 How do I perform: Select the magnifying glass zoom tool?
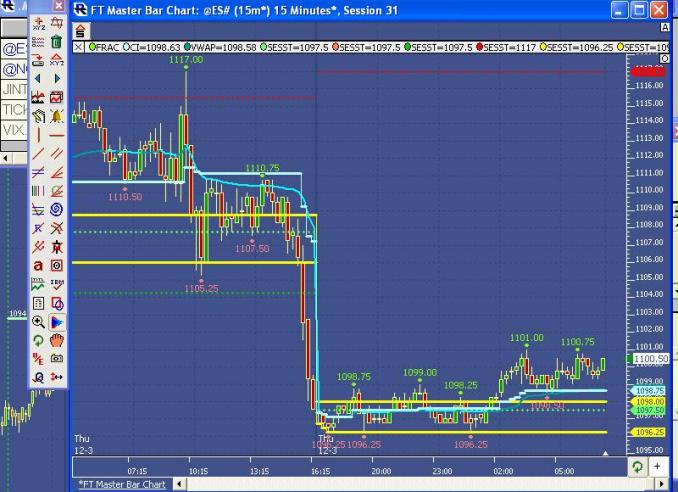(x=38, y=322)
